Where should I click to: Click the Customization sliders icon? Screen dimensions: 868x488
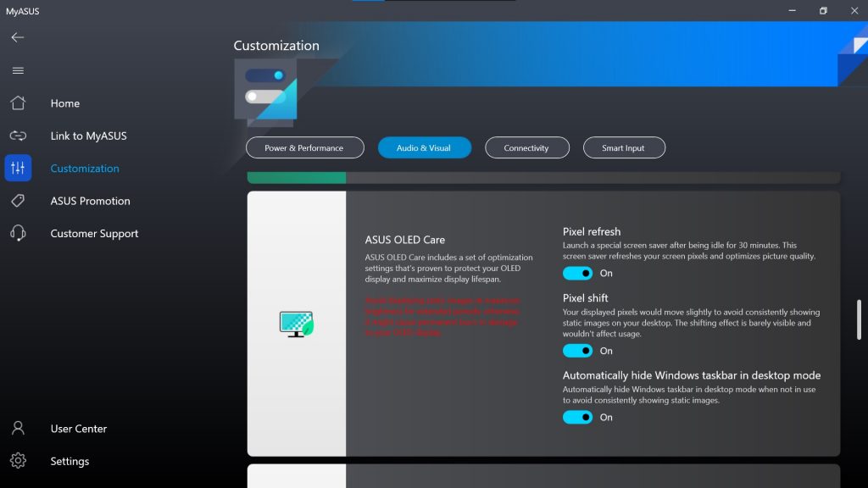click(18, 169)
